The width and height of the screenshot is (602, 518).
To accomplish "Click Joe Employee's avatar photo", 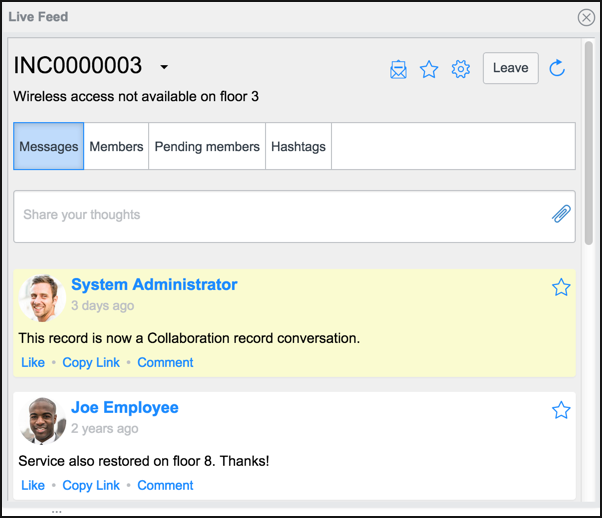I will [42, 421].
